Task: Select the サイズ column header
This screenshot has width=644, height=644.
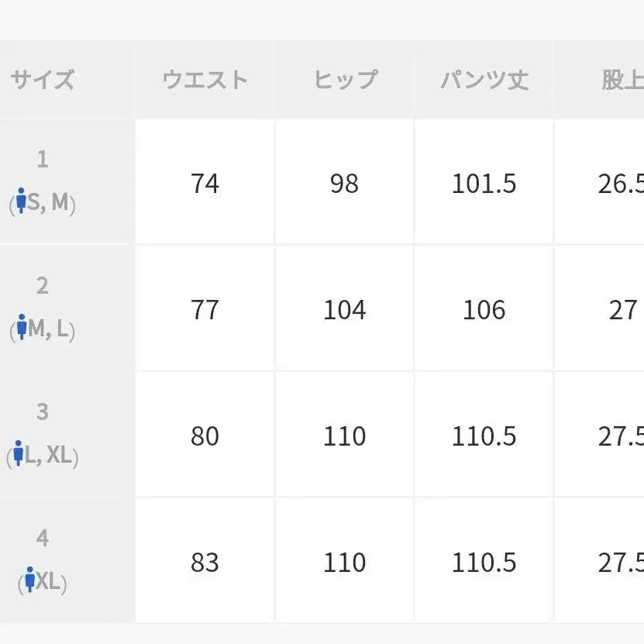Action: [x=43, y=80]
